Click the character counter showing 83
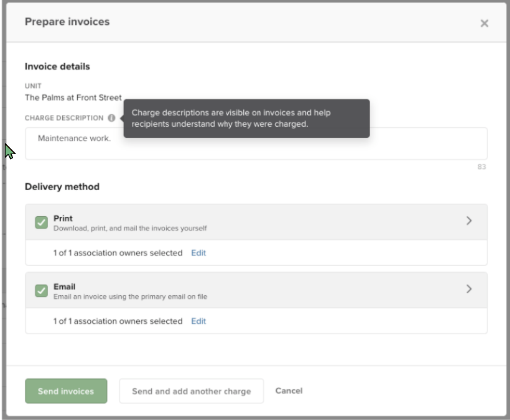The width and height of the screenshot is (510, 420). (481, 167)
